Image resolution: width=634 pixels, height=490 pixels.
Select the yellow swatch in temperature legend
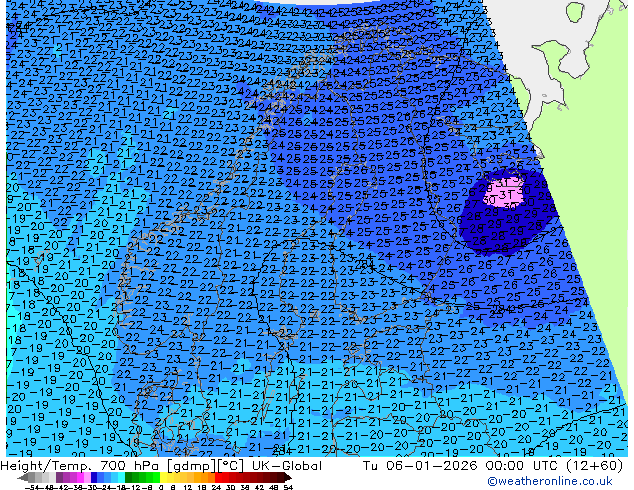(163, 478)
